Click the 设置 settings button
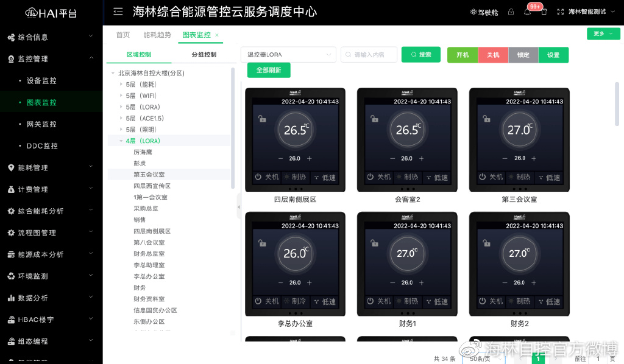Image resolution: width=624 pixels, height=364 pixels. tap(553, 55)
